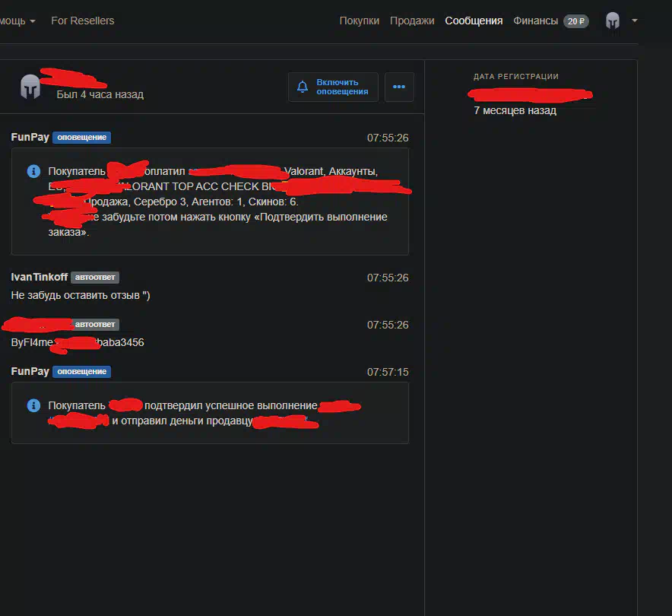
Task: Expand the помощь dropdown menu
Action: point(17,21)
